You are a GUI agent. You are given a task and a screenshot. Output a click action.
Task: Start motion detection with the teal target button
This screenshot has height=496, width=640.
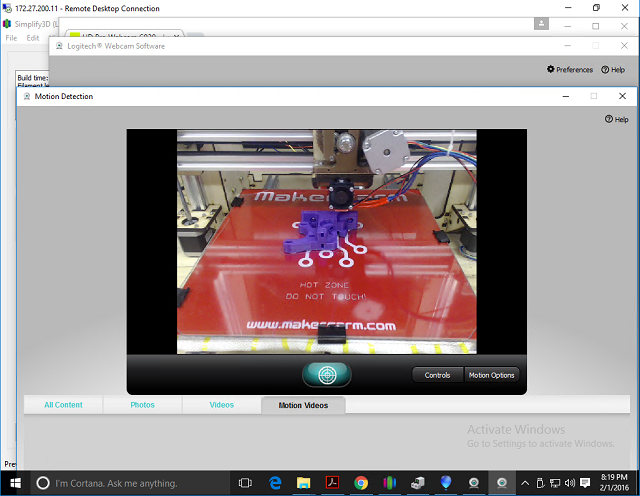[327, 375]
